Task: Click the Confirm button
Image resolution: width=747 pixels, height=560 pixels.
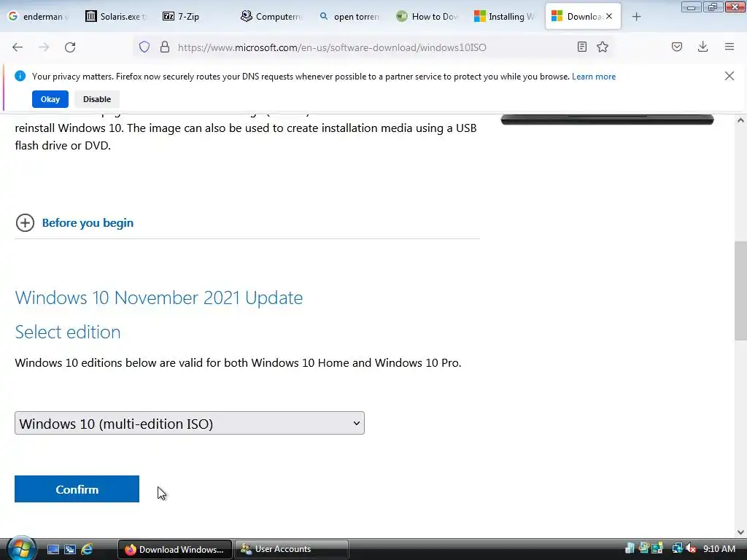Action: [77, 489]
